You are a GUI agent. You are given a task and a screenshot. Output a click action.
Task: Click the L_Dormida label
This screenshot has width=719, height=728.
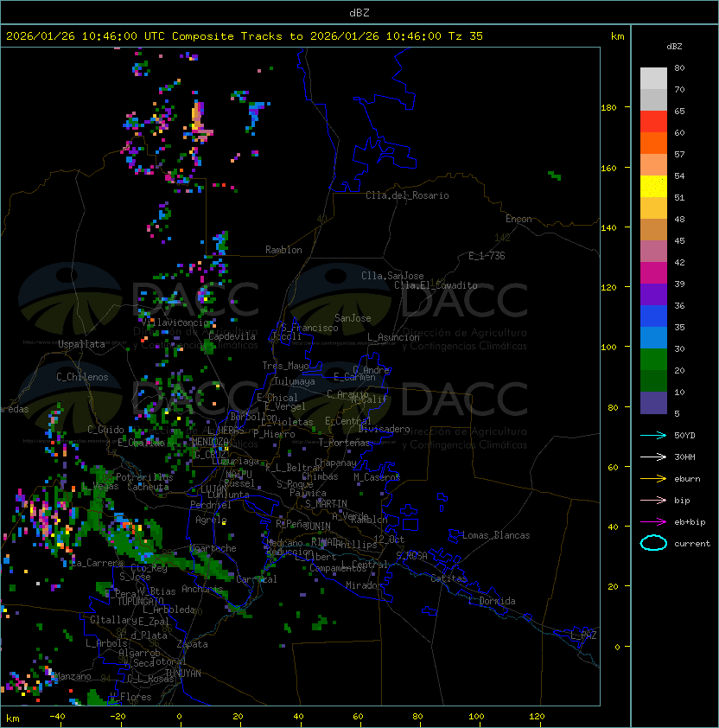[x=492, y=601]
